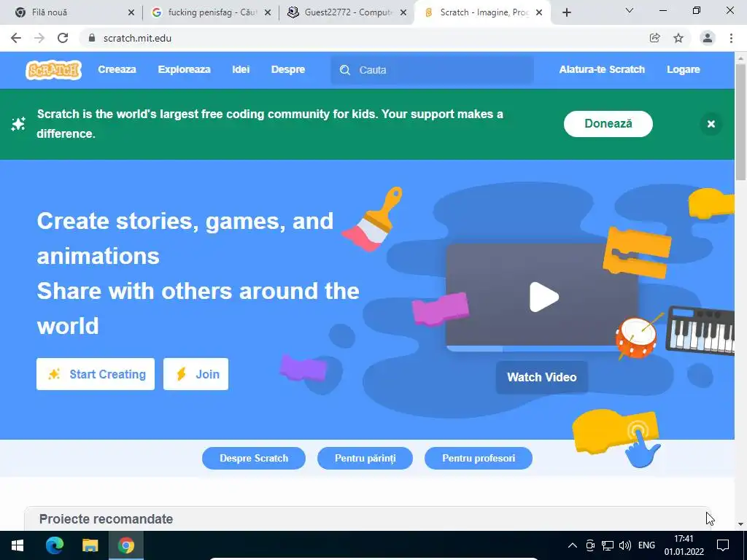Screen dimensions: 747x560
Task: Click the Proiecte recomandate heading
Action: coord(106,519)
